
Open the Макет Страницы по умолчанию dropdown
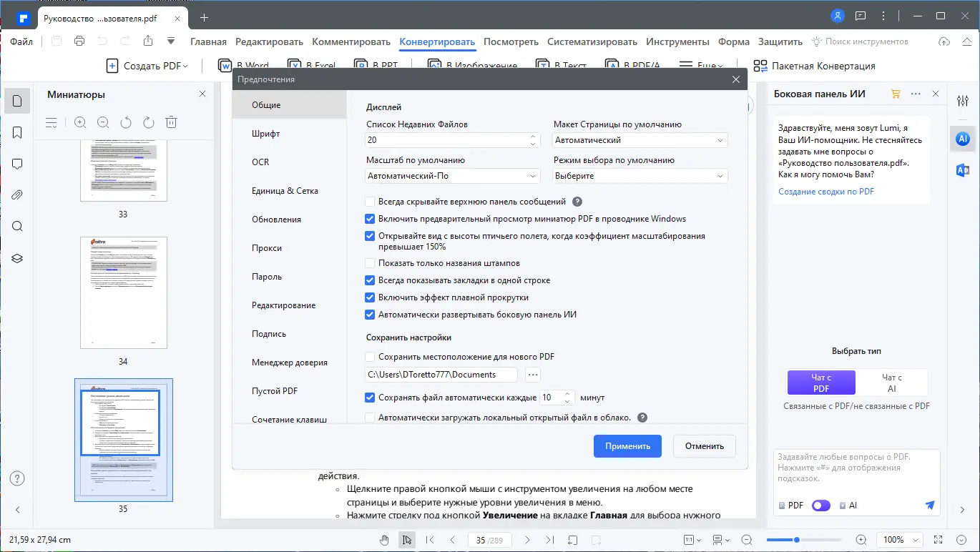[x=639, y=140]
